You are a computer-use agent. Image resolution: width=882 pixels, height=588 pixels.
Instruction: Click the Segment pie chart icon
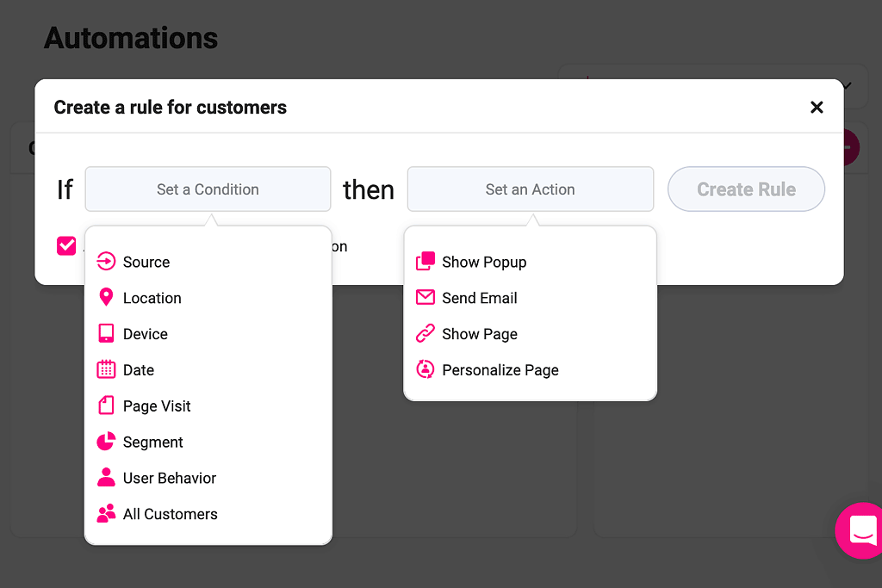click(x=106, y=443)
